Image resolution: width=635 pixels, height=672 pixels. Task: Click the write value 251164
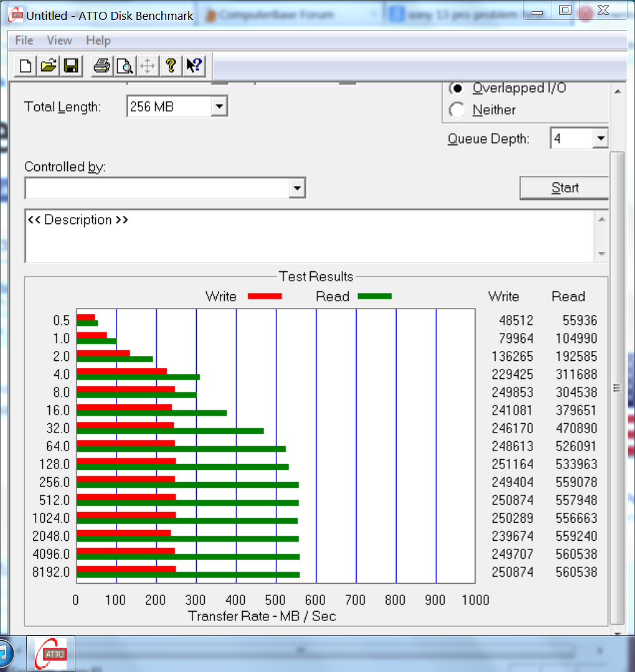512,465
